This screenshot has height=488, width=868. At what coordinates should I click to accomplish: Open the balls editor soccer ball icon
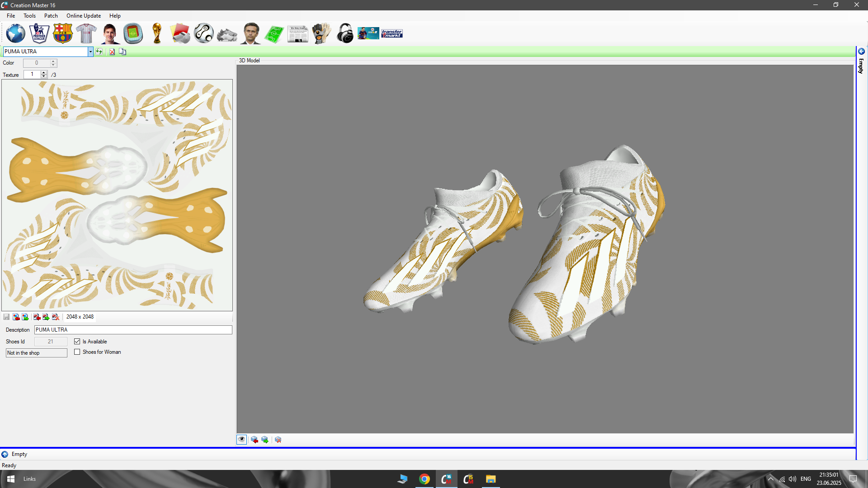pyautogui.click(x=204, y=33)
